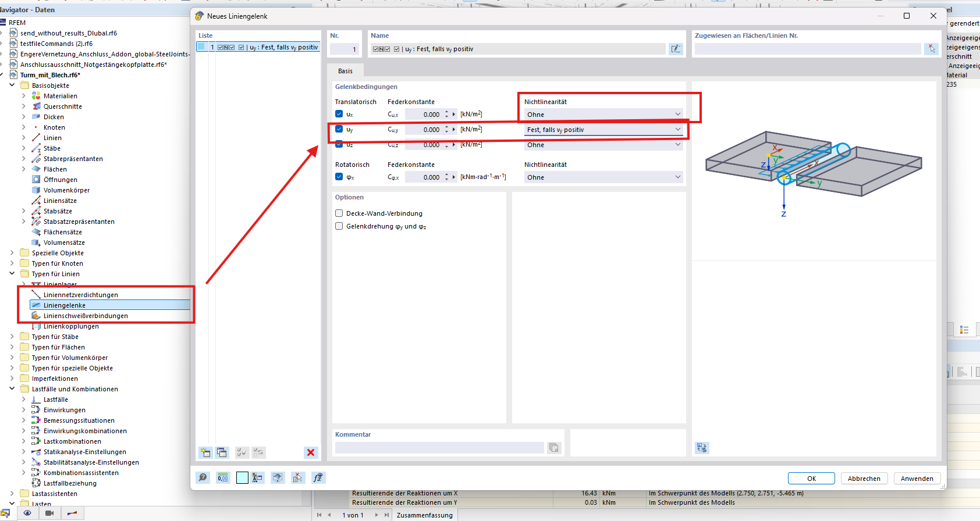Click the light cyan color swatch
980x521 pixels.
[x=242, y=478]
